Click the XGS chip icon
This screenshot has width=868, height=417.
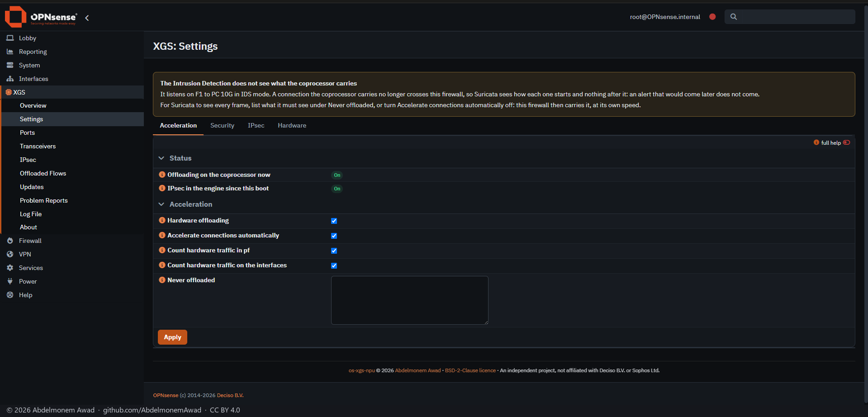click(x=8, y=92)
